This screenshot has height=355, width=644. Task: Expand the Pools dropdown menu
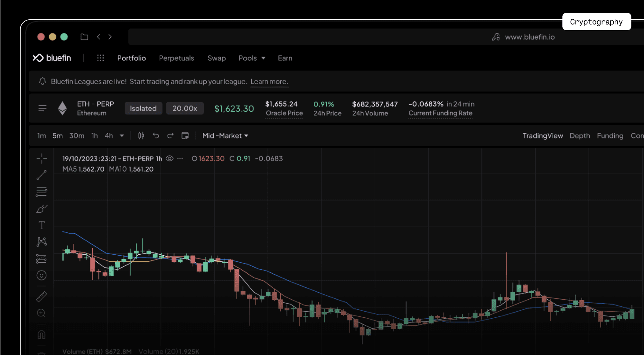pyautogui.click(x=252, y=58)
